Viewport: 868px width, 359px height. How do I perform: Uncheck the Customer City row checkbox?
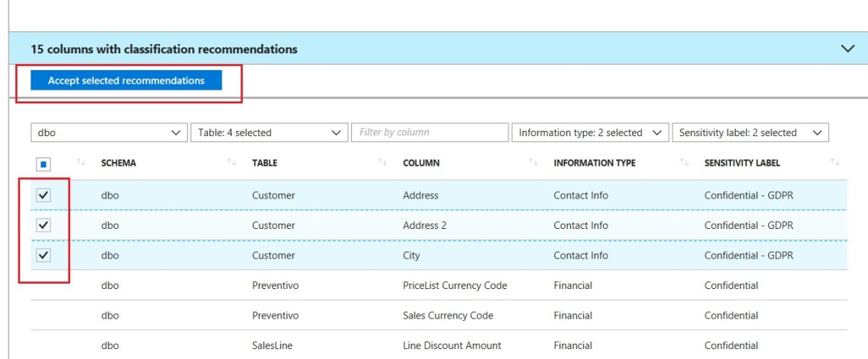point(43,256)
